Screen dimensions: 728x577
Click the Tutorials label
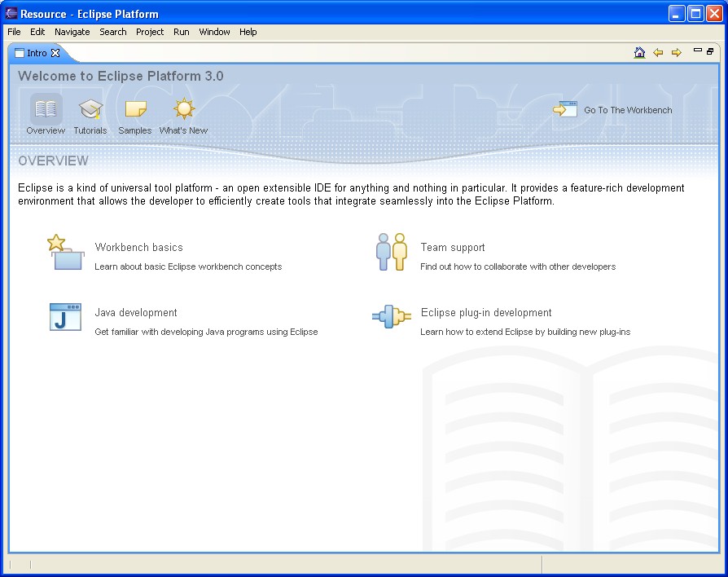point(90,130)
